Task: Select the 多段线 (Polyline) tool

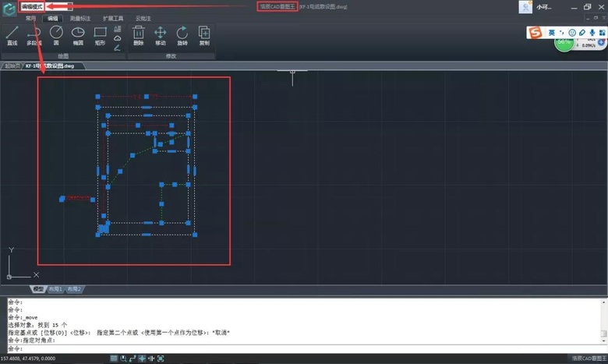Action: (34, 35)
